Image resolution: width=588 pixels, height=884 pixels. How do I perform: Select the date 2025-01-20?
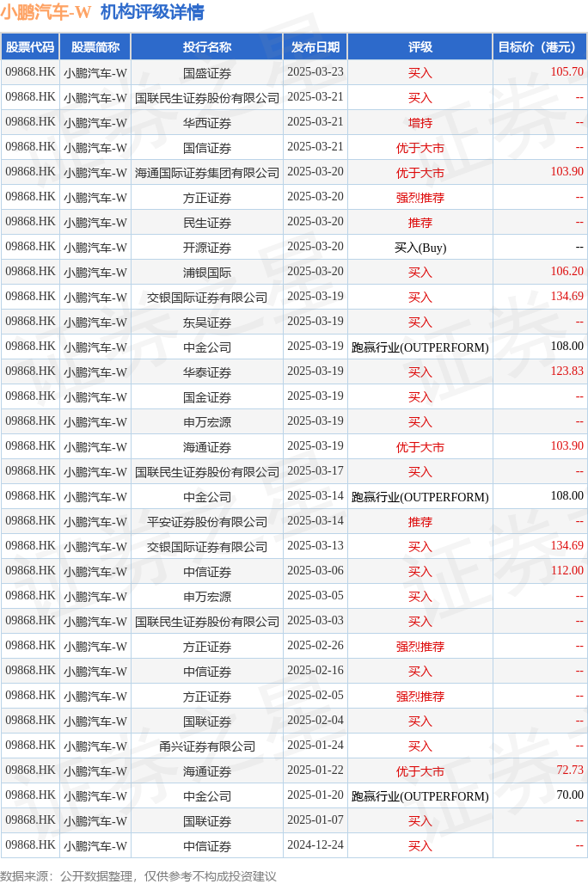tap(315, 795)
